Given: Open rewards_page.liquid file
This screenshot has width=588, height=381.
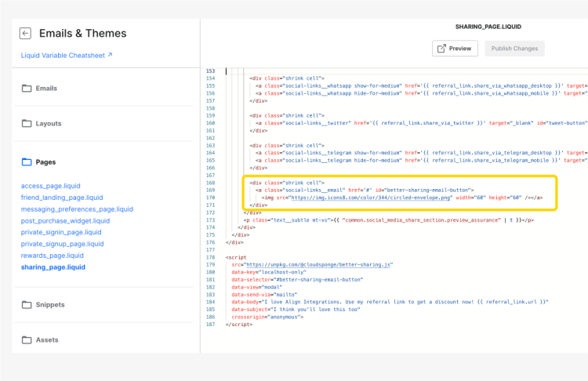Looking at the screenshot, I should [x=52, y=256].
